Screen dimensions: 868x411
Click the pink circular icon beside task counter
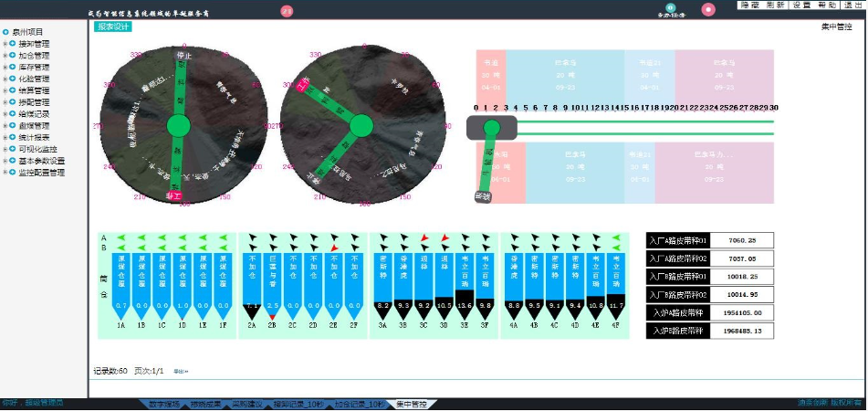coord(708,10)
